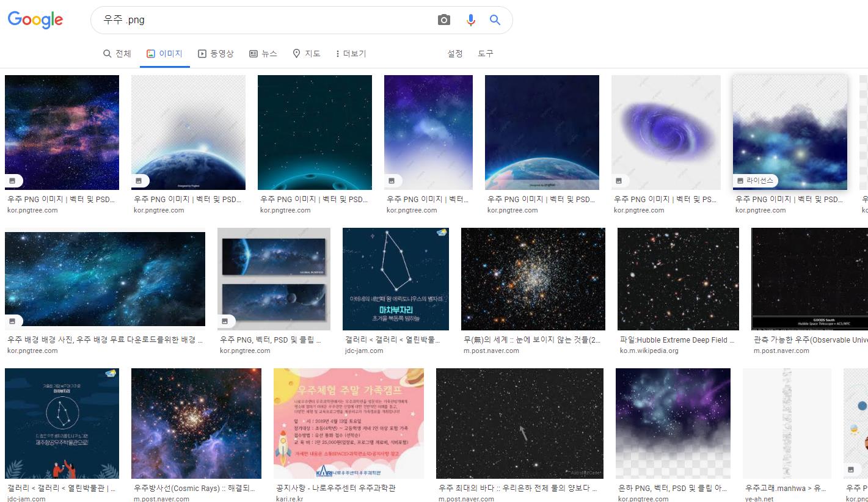Click the microphone voice search icon
The width and height of the screenshot is (868, 502).
click(470, 20)
